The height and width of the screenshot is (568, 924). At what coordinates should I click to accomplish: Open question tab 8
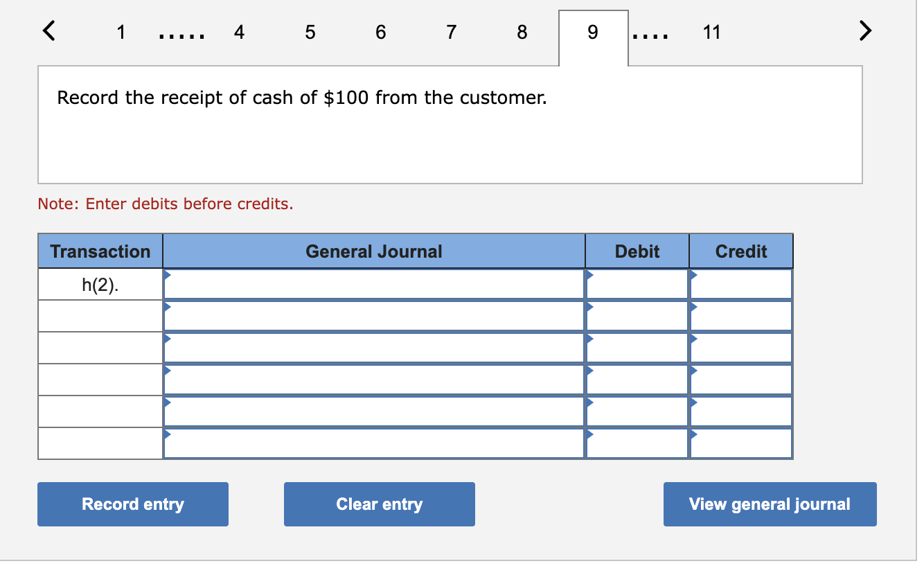(x=522, y=32)
